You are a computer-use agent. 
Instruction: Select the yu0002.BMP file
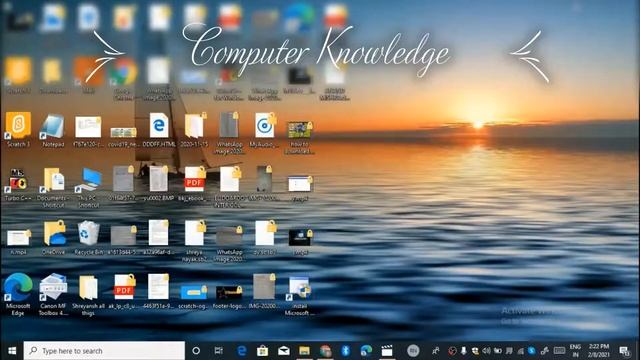158,183
